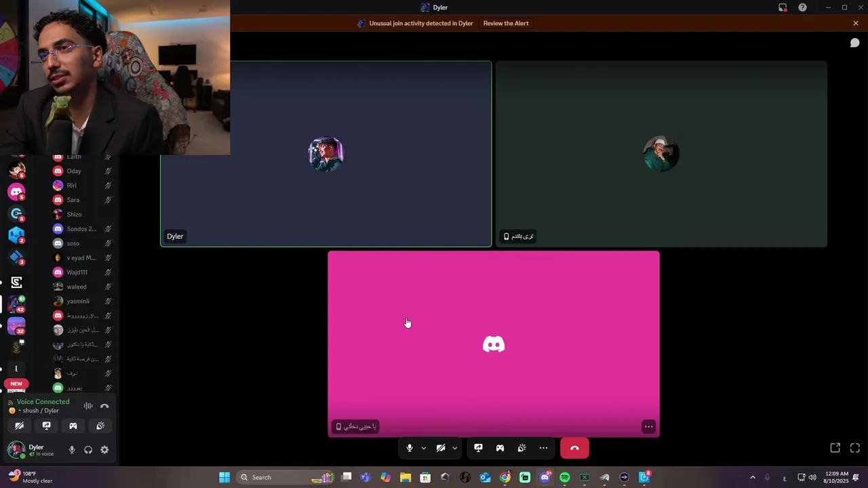The height and width of the screenshot is (488, 868).
Task: Select Dyler's video tile
Action: pyautogui.click(x=326, y=154)
